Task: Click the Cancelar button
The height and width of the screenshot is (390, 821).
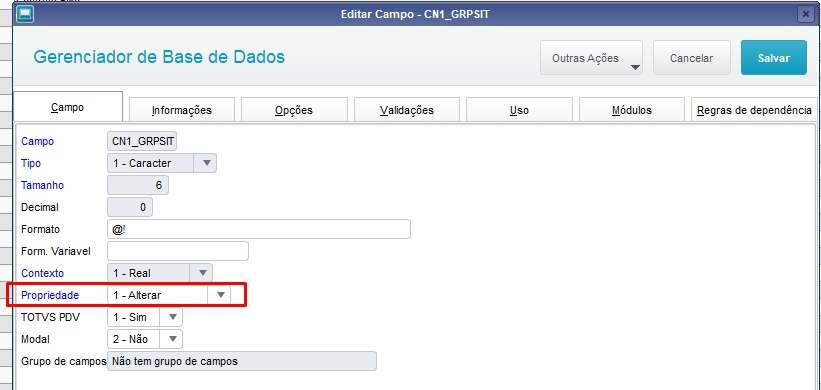Action: tap(692, 58)
